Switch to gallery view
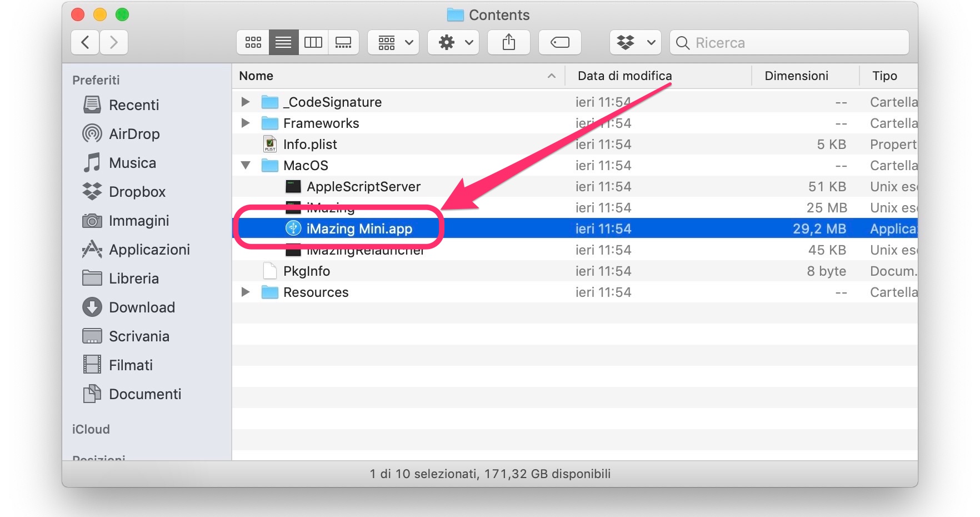 343,42
